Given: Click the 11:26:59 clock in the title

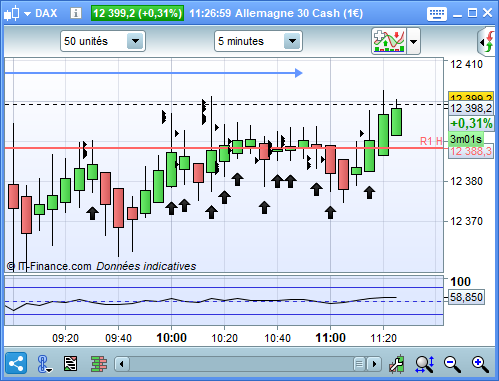Looking at the screenshot, I should point(210,13).
